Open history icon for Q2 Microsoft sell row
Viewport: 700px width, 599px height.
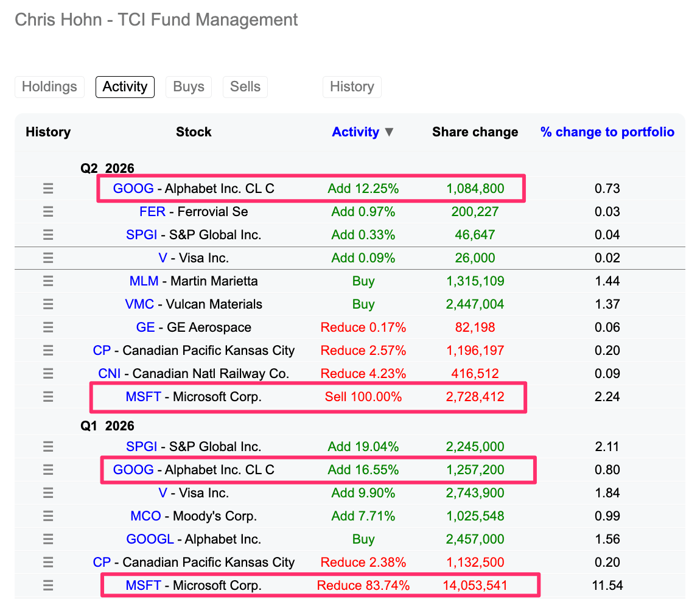point(48,397)
